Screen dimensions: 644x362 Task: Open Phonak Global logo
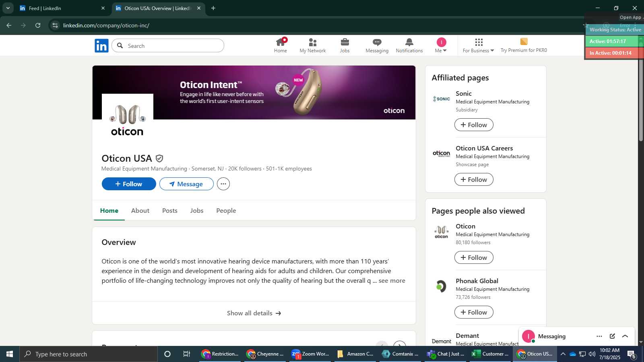[x=442, y=286]
